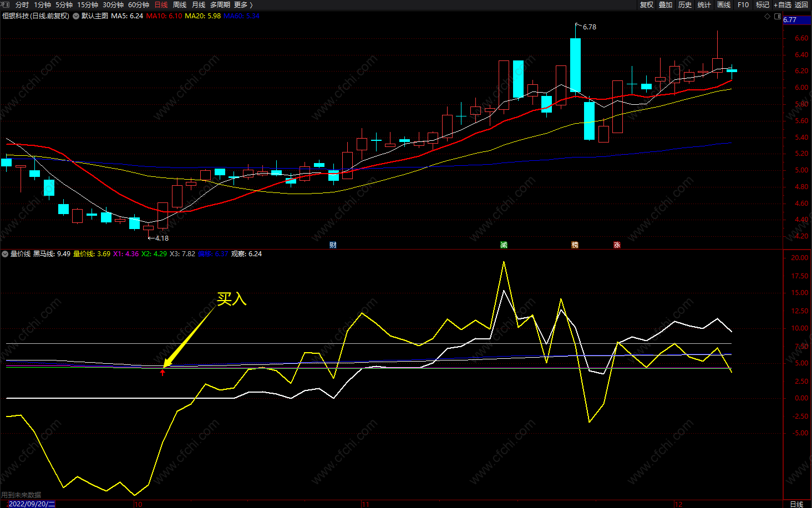Click the 默认主图 indicator label

click(95, 16)
